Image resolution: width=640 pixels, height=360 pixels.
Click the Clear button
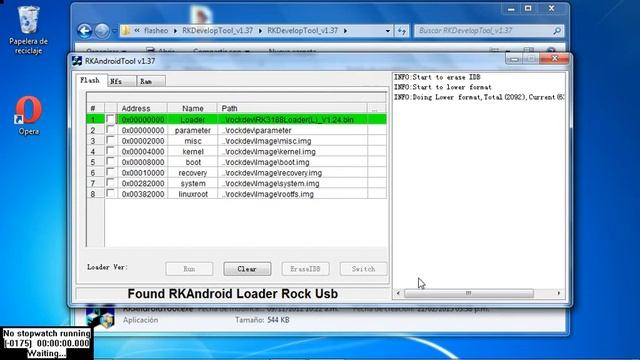(x=247, y=269)
